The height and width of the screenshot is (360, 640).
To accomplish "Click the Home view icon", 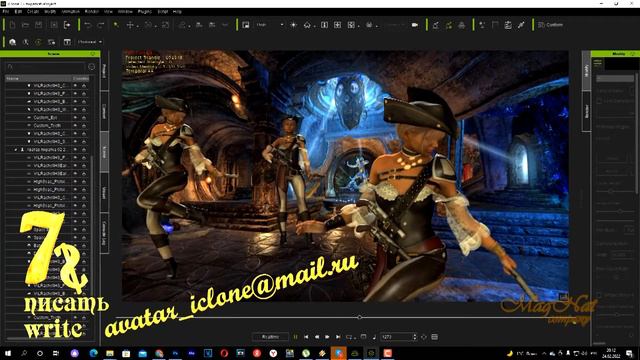I will (307, 25).
